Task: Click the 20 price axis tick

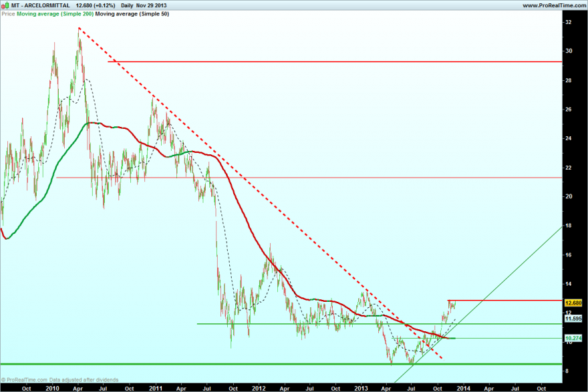Action: 569,196
